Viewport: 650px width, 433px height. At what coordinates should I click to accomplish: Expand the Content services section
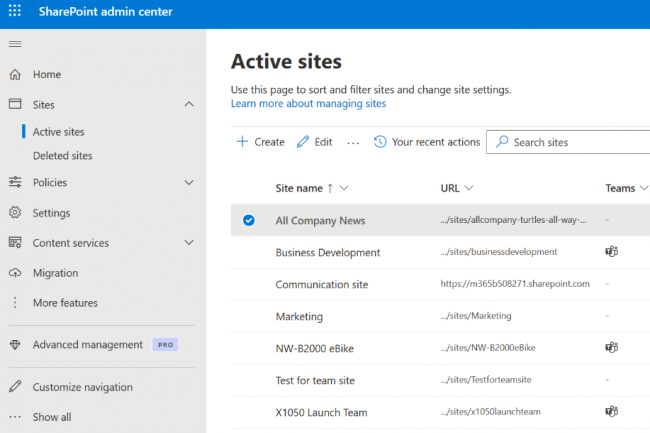click(x=189, y=243)
